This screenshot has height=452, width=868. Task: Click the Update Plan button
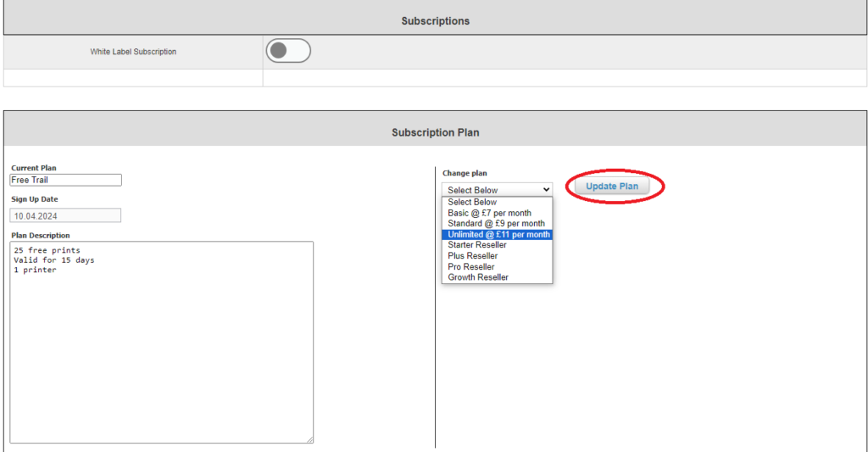[612, 187]
